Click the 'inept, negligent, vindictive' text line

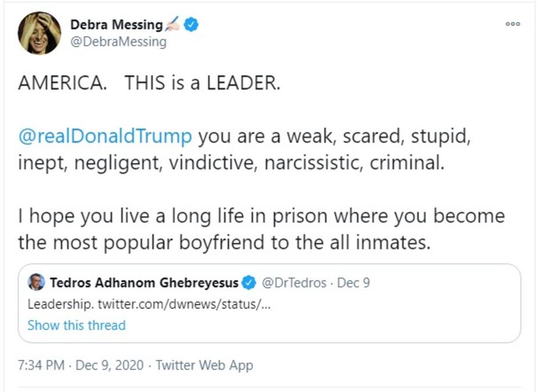pyautogui.click(x=231, y=163)
